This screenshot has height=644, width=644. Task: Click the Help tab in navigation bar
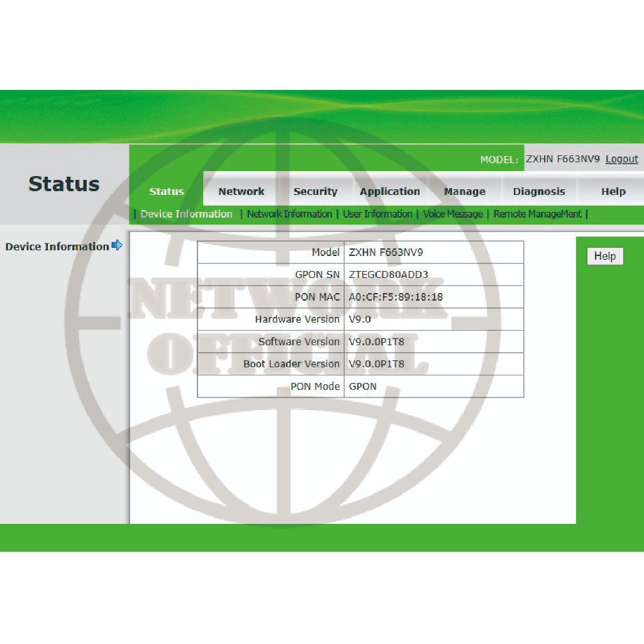[x=613, y=192]
